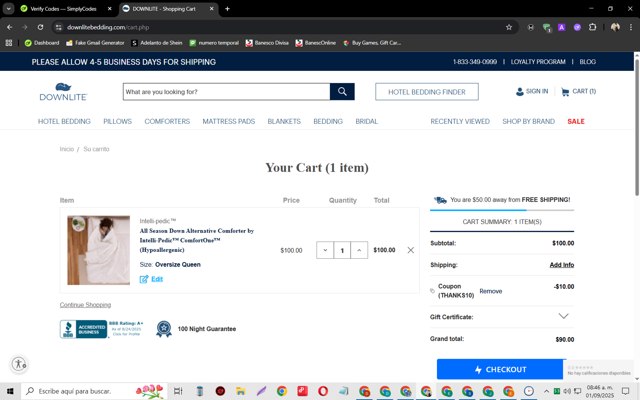Image resolution: width=640 pixels, height=400 pixels.
Task: Open Banesco Divisa bookmark
Action: pos(267,43)
